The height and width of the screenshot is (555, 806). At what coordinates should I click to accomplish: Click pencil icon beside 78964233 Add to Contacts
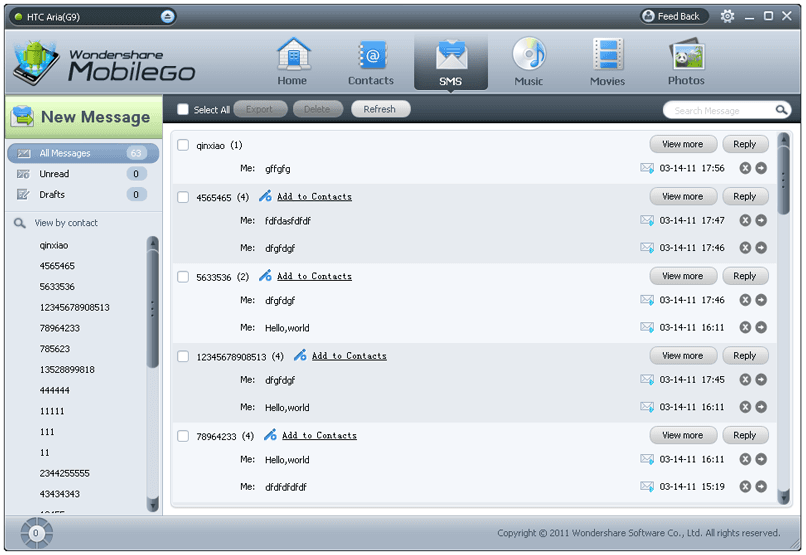pyautogui.click(x=270, y=435)
